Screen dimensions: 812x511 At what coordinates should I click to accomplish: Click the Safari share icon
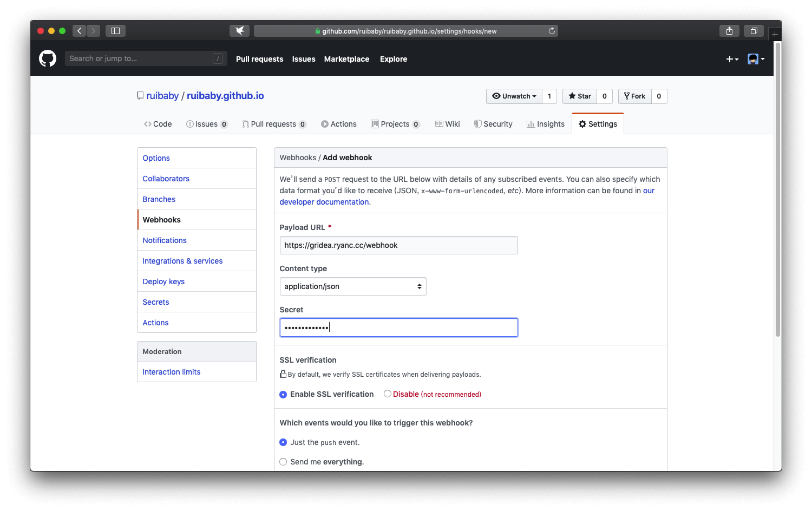tap(729, 31)
